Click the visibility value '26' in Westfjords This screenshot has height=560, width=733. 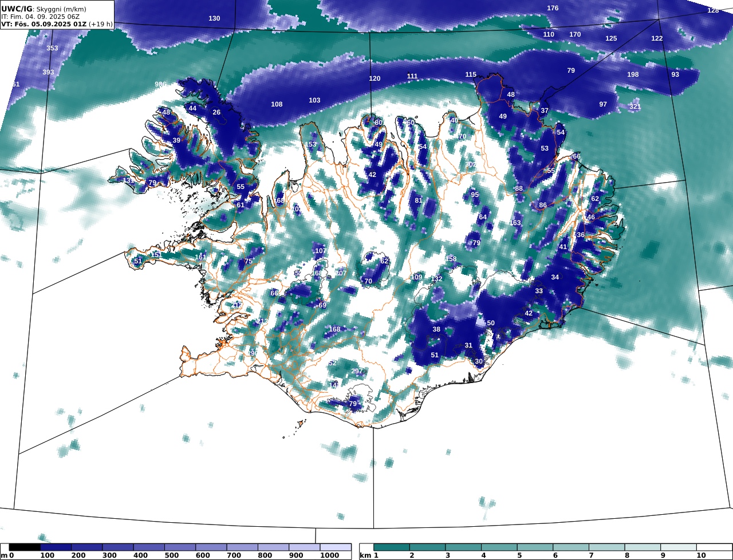[x=216, y=112]
